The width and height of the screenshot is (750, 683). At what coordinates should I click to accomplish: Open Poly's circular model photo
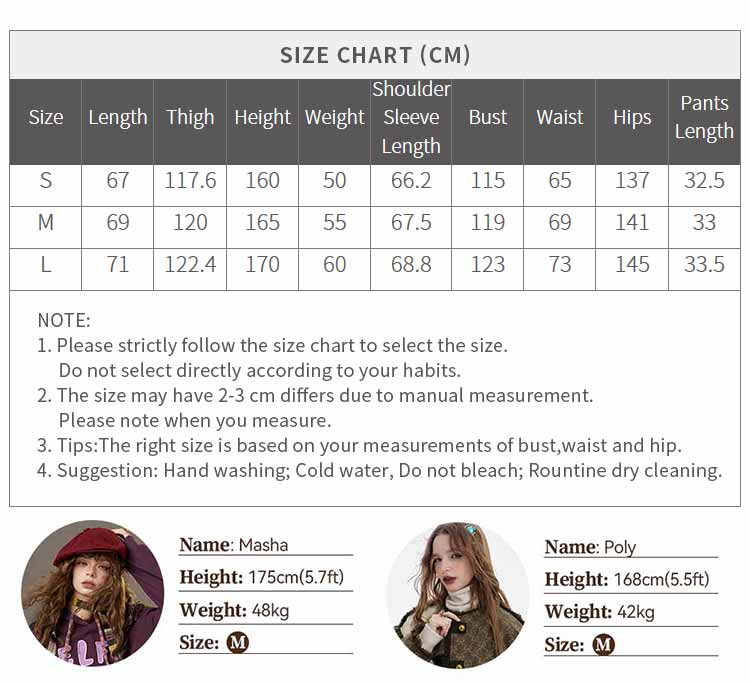(x=458, y=595)
